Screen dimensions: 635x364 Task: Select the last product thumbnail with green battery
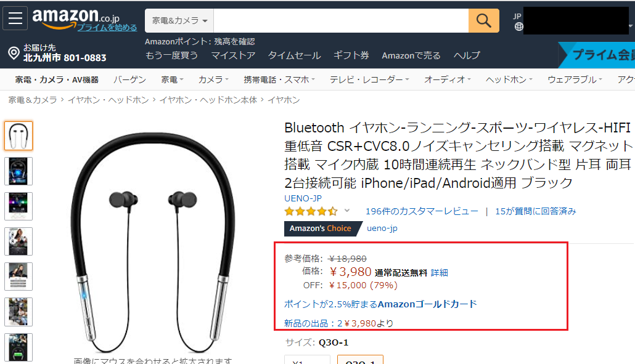[18, 347]
